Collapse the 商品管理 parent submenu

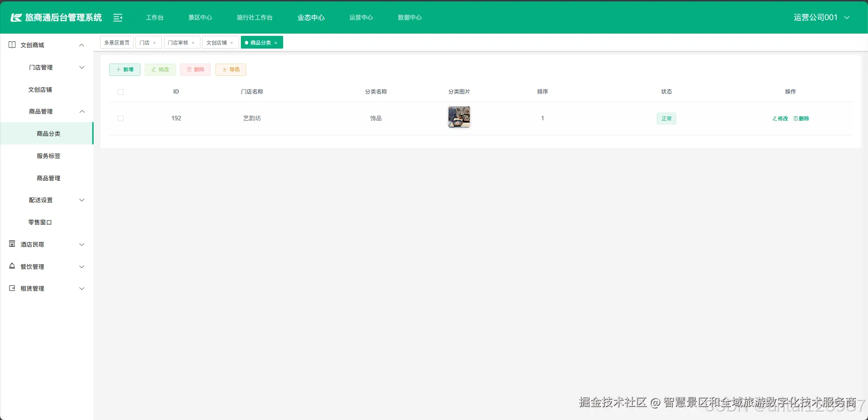coord(82,111)
